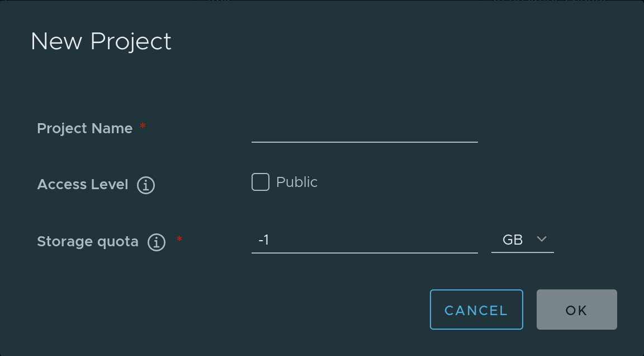
Task: Click the red asterisk beside Project Name
Action: tap(143, 128)
